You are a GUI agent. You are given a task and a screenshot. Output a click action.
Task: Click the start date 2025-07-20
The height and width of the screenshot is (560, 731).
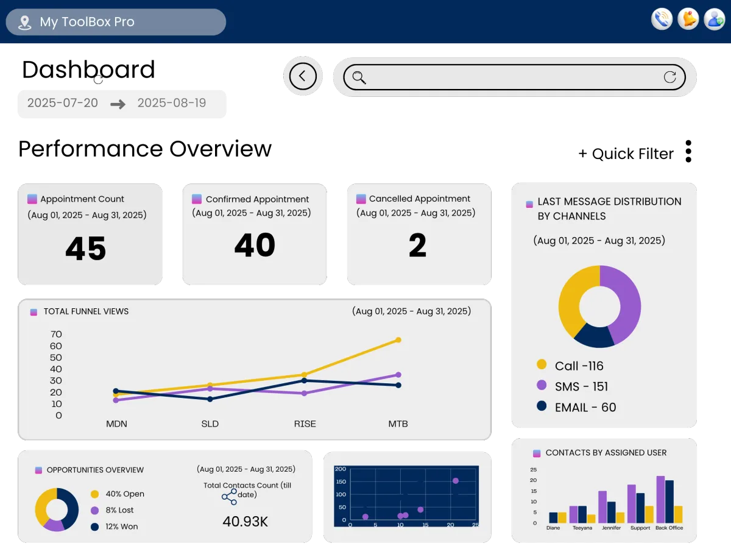tap(63, 103)
